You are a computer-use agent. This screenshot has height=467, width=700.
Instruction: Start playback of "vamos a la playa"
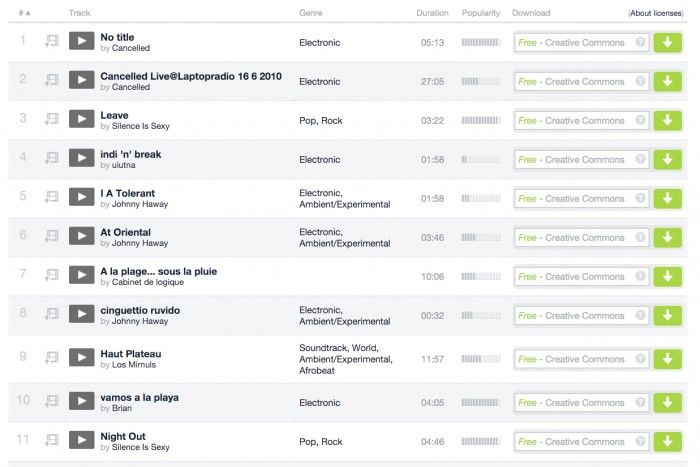[81, 402]
